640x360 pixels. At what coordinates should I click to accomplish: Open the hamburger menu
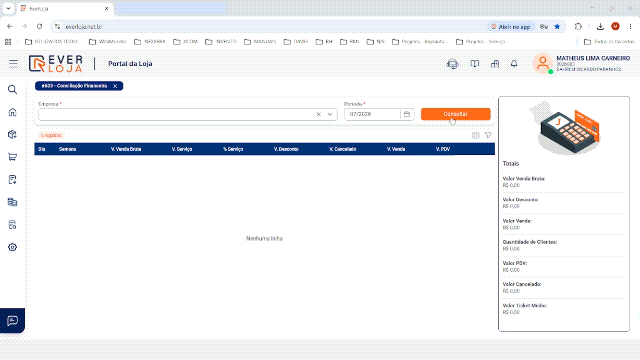tap(13, 63)
